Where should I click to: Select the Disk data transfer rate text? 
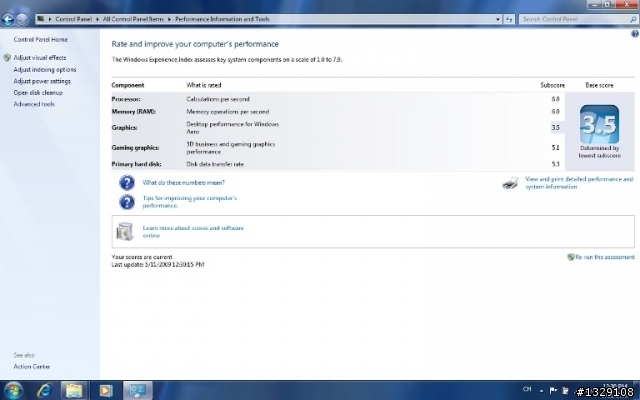[215, 164]
